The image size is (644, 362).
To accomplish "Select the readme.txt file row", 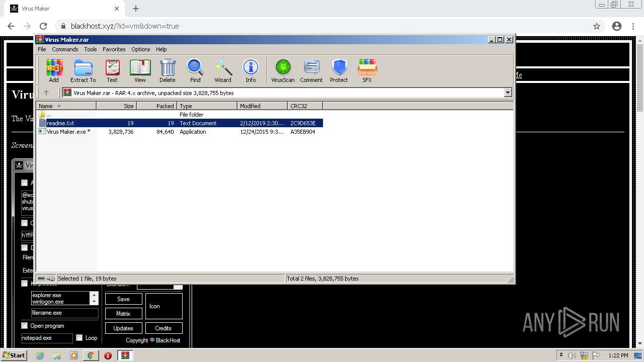I will pyautogui.click(x=180, y=123).
